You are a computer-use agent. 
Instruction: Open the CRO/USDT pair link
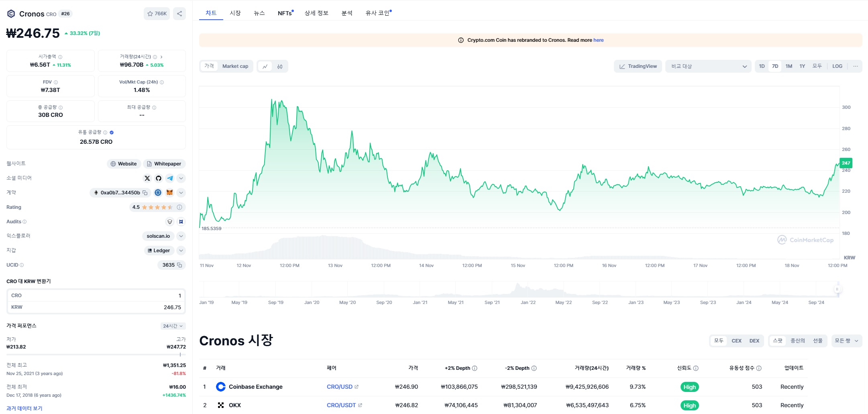pyautogui.click(x=341, y=405)
